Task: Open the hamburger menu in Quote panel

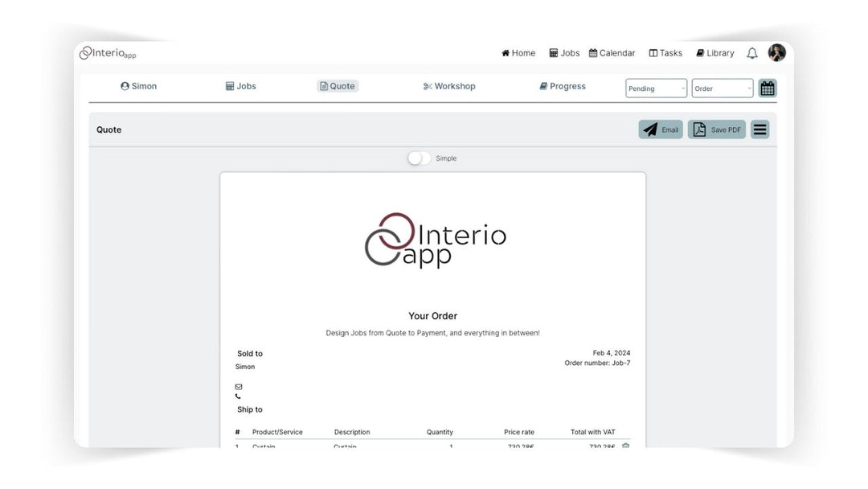Action: (x=760, y=129)
